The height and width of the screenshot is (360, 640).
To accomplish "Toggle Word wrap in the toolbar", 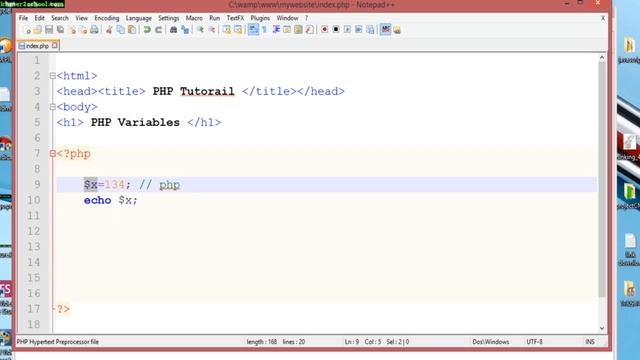I will 253,30.
